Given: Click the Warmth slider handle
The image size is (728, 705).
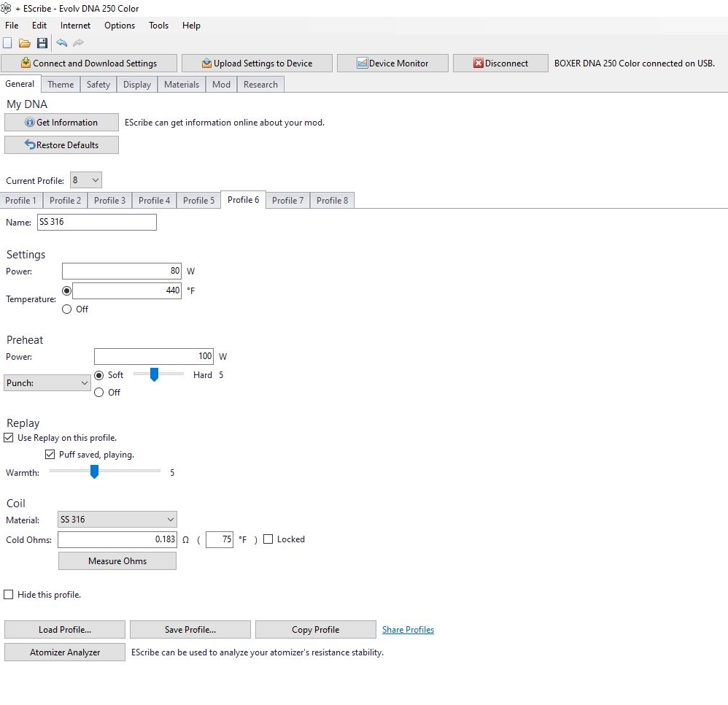Looking at the screenshot, I should [x=94, y=472].
